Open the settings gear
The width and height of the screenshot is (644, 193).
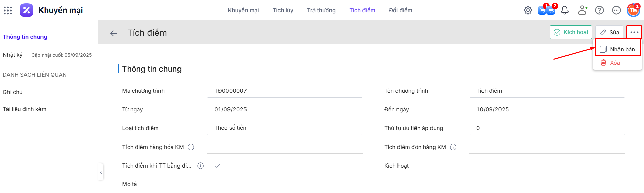pos(528,10)
